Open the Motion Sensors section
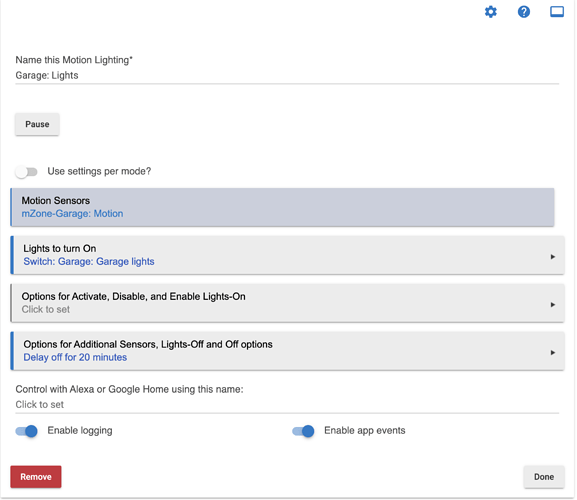The height and width of the screenshot is (500, 577). [x=282, y=207]
